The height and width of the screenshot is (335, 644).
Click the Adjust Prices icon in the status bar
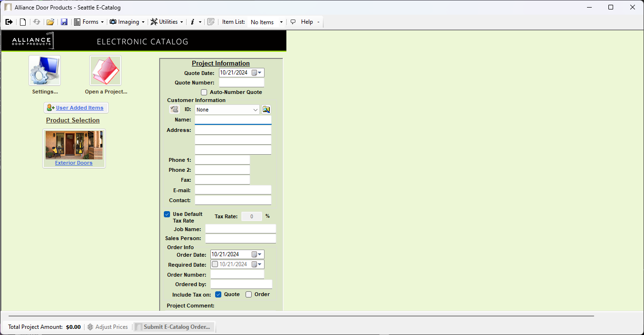click(90, 327)
